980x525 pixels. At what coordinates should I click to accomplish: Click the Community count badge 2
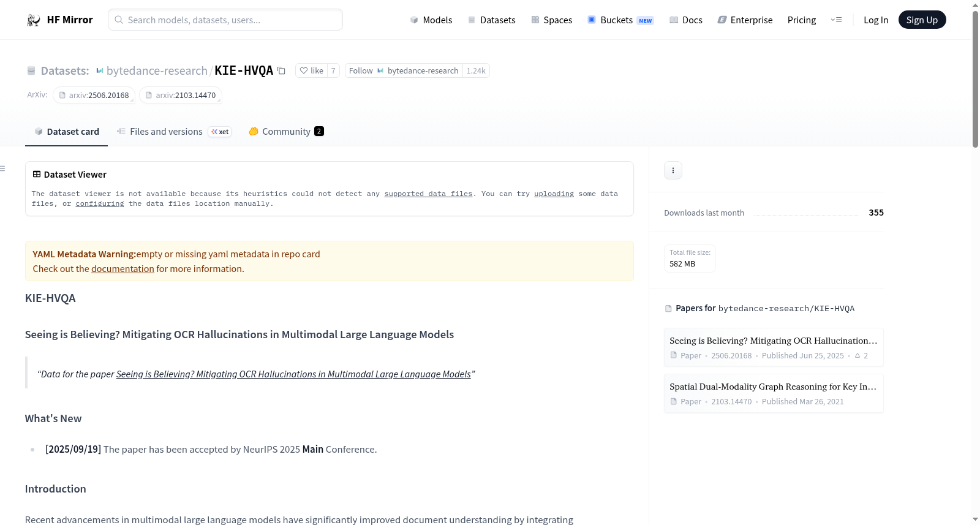coord(319,131)
